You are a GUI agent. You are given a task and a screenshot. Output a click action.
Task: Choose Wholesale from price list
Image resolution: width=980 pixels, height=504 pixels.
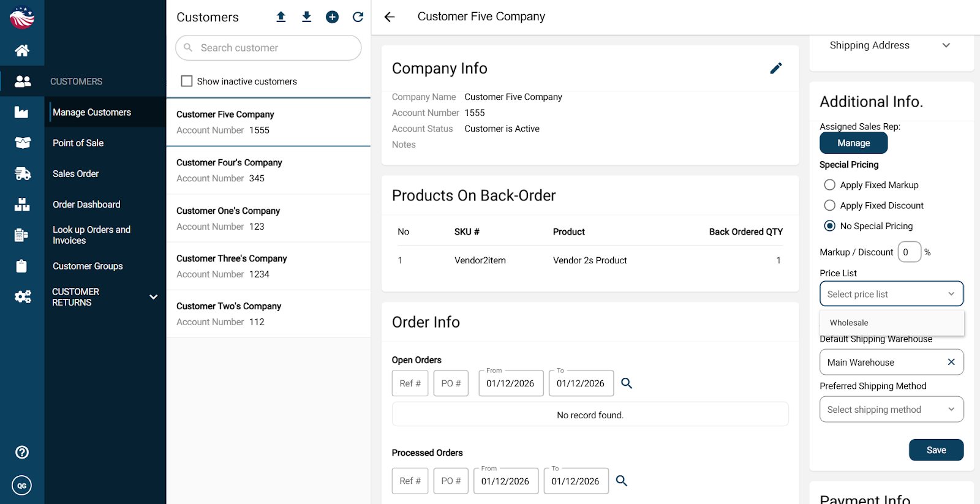tap(849, 323)
